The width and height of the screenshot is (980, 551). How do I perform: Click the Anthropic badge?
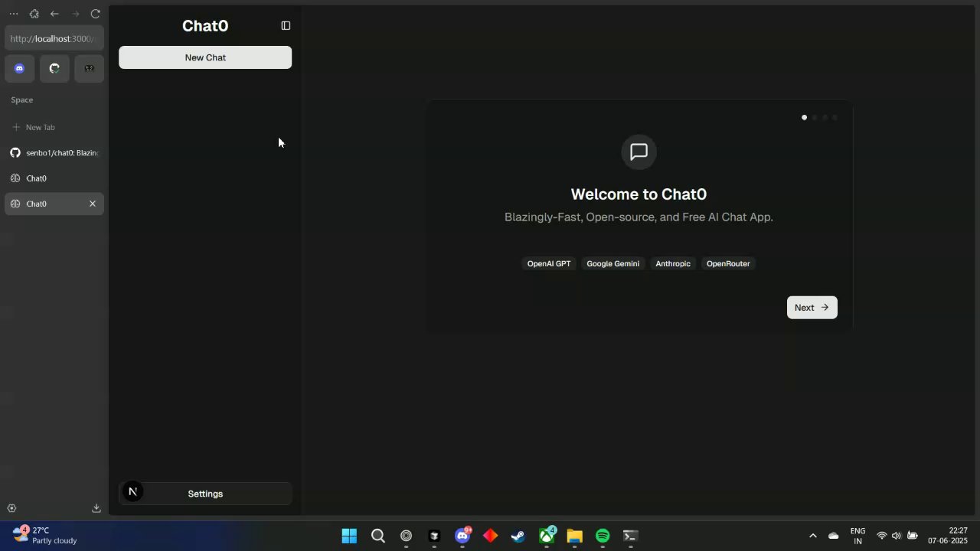(x=673, y=263)
